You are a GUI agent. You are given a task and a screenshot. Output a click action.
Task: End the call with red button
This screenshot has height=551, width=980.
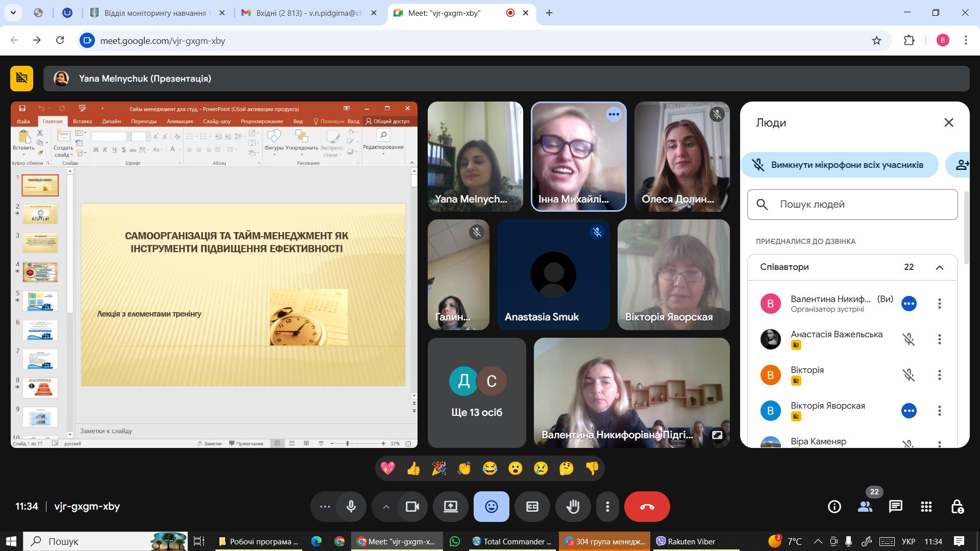point(647,507)
